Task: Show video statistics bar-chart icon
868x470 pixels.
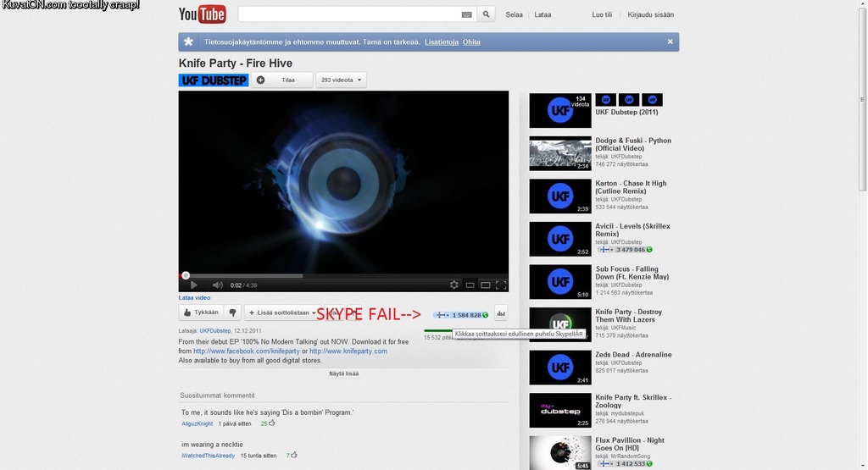Action: (501, 313)
